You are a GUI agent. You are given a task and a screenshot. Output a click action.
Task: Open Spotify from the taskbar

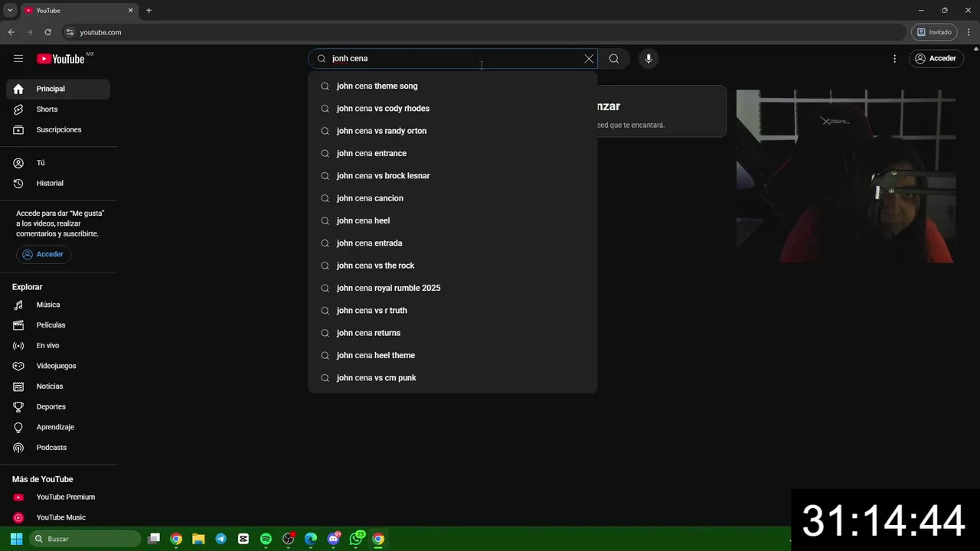tap(266, 539)
